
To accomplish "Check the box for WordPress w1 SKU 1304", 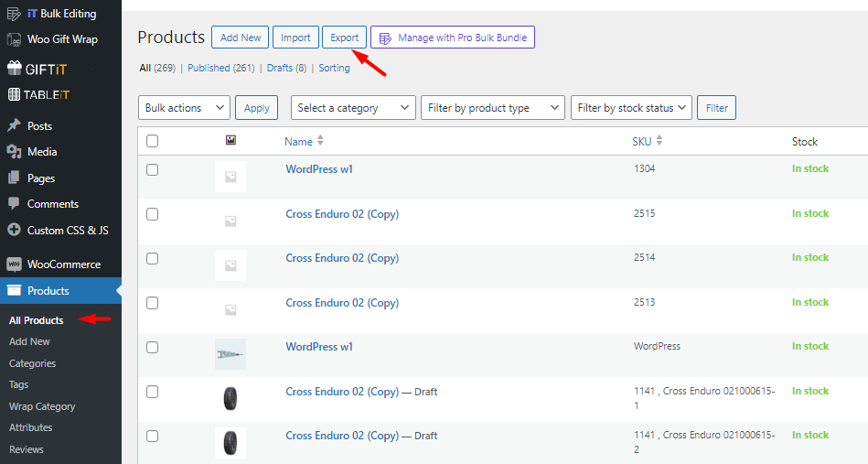I will coord(152,170).
